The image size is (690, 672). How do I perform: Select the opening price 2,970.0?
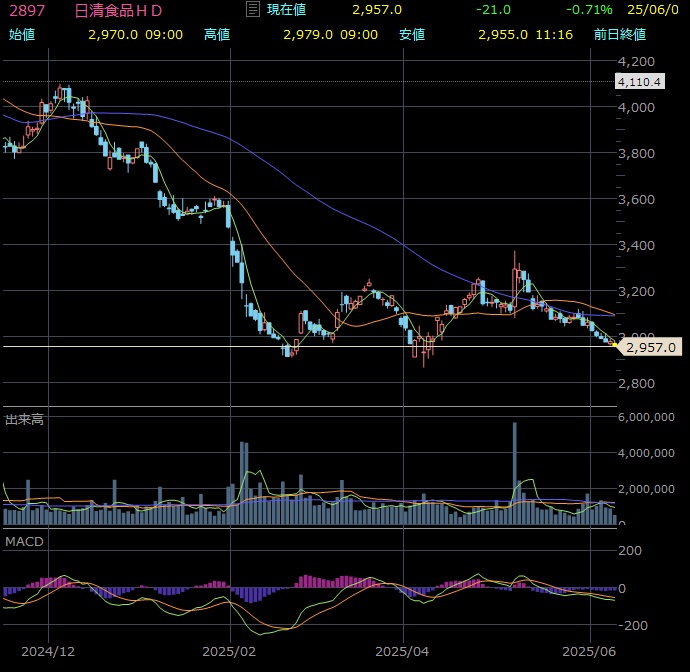(x=113, y=35)
